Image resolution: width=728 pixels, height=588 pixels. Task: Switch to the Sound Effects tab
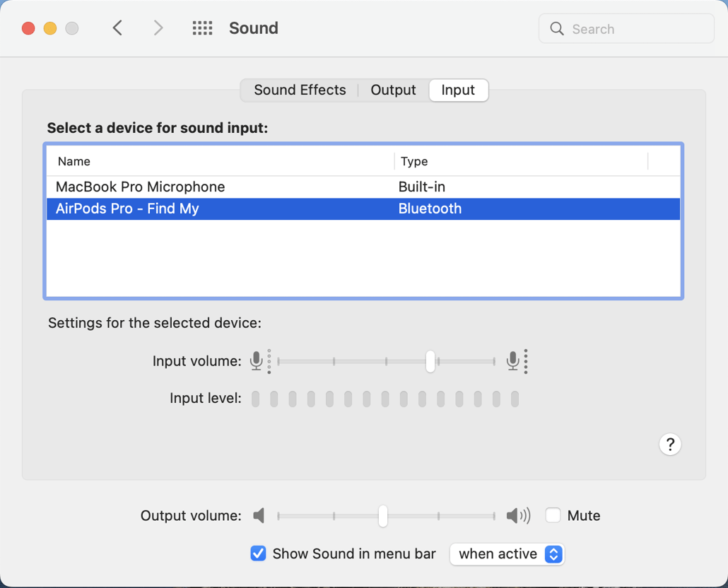tap(300, 90)
